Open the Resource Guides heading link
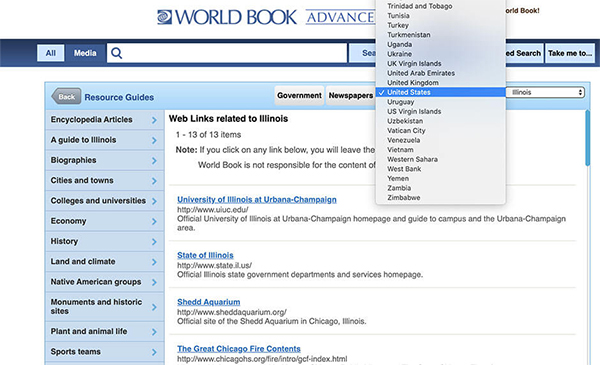This screenshot has height=365, width=600. coord(119,98)
